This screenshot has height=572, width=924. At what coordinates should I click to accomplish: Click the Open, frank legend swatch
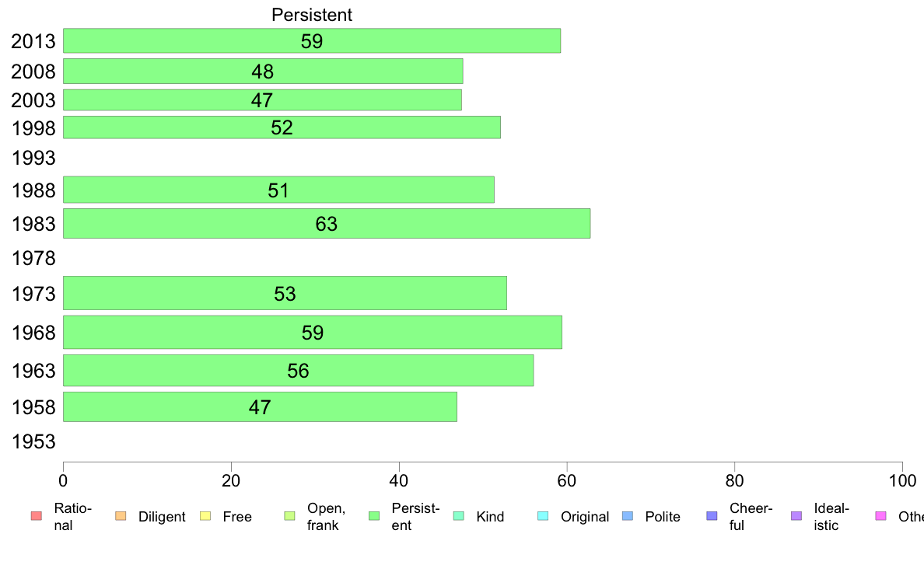point(290,516)
